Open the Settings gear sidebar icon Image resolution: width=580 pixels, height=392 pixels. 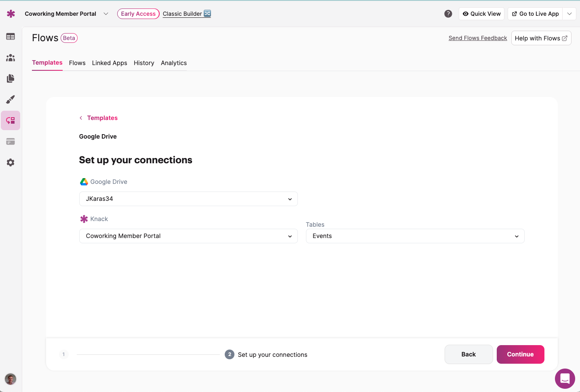11,162
